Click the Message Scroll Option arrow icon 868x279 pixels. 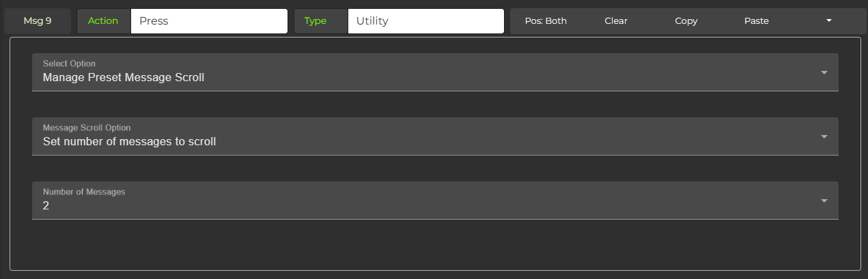click(824, 136)
